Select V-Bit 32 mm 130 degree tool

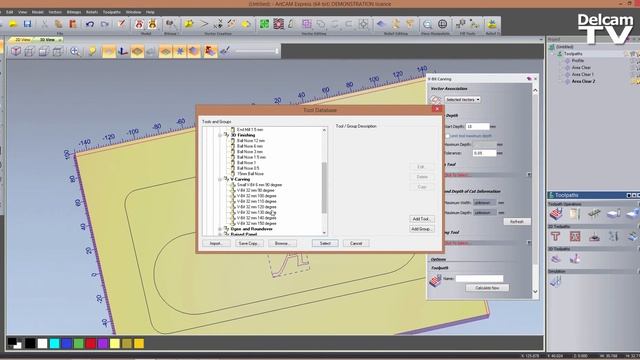[x=256, y=212]
